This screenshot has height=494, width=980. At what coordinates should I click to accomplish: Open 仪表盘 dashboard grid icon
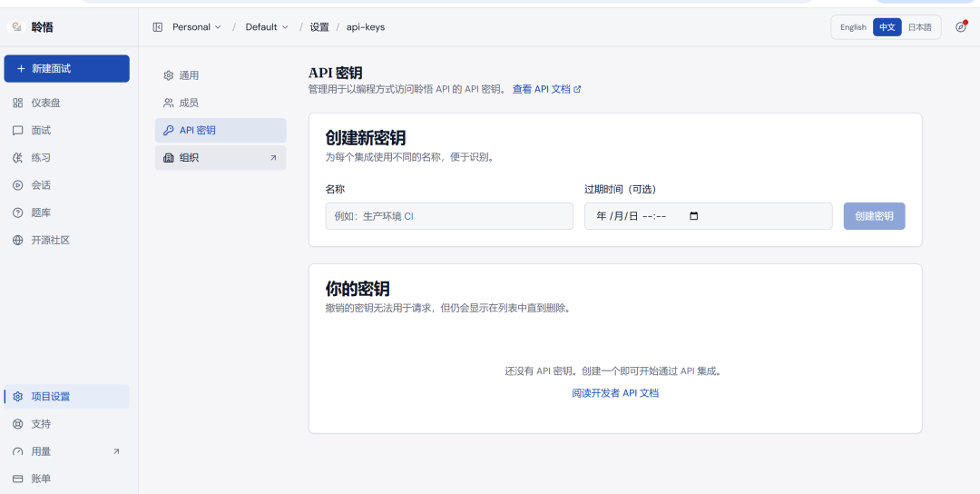pos(17,104)
